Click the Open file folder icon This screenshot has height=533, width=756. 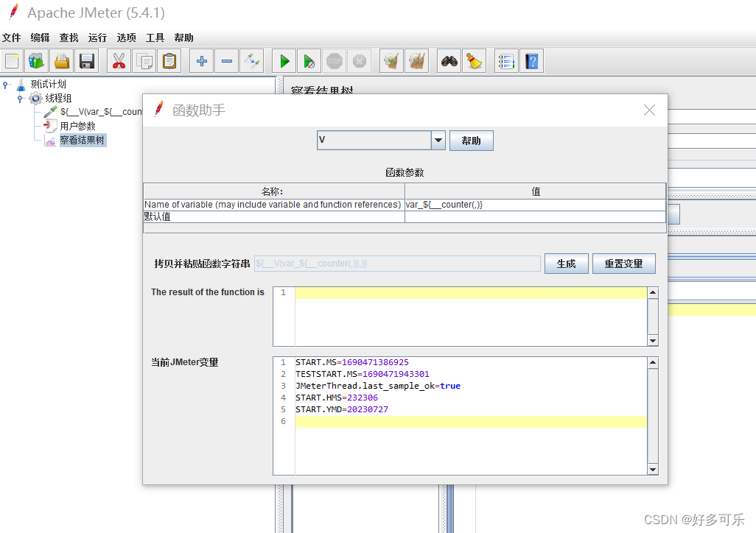pyautogui.click(x=62, y=61)
